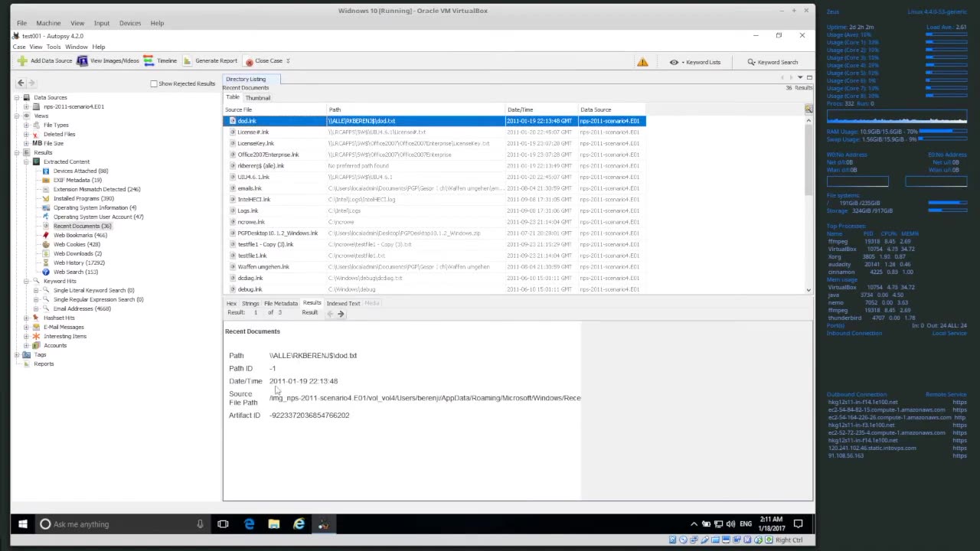Switch to Thumbnail view tab
Viewport: 980px width, 551px height.
click(x=258, y=97)
